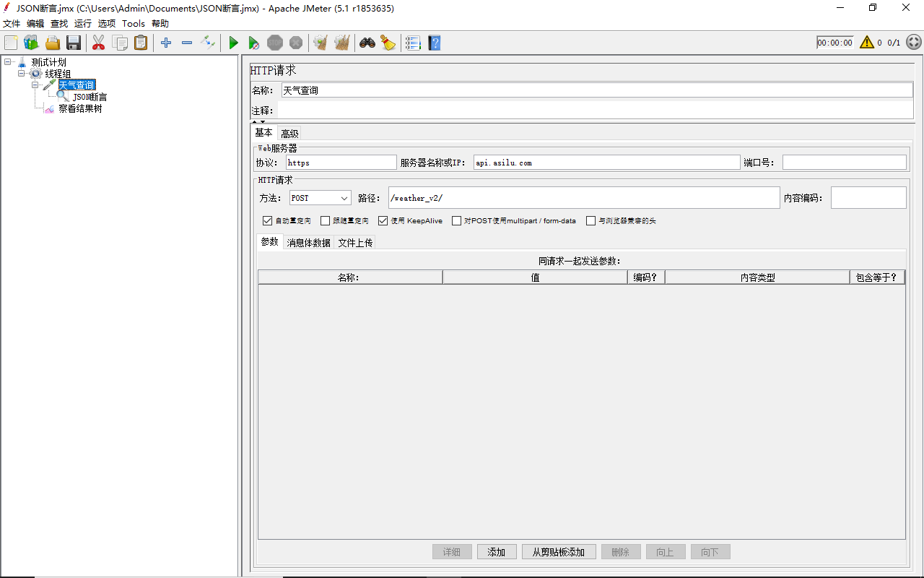The width and height of the screenshot is (924, 578).
Task: Open Help with the question mark icon
Action: [434, 43]
